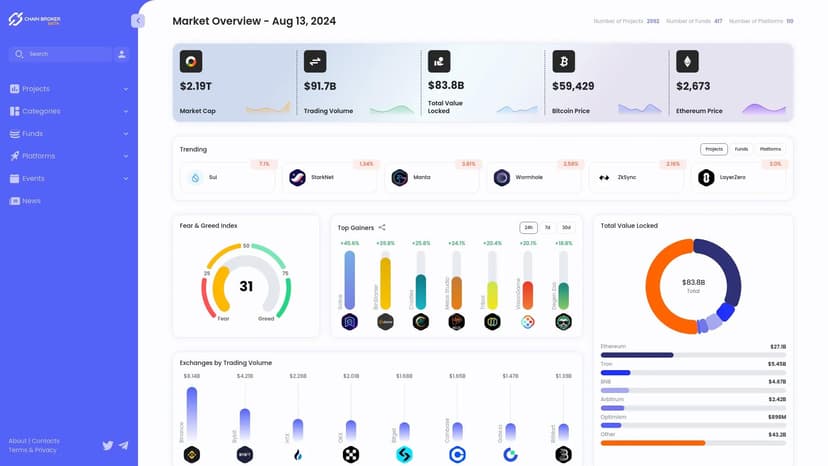Click the Ethereum bar in Total Value Locked
The width and height of the screenshot is (828, 466).
tap(637, 355)
